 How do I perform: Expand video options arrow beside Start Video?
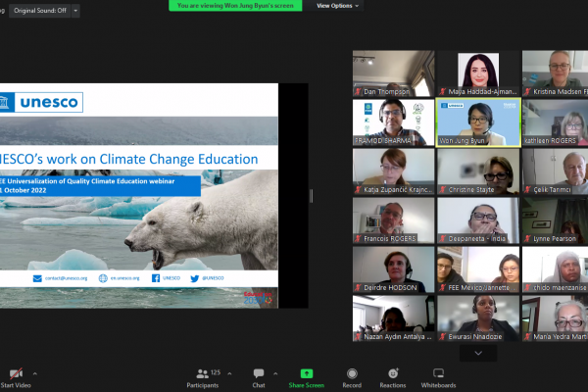[35, 373]
